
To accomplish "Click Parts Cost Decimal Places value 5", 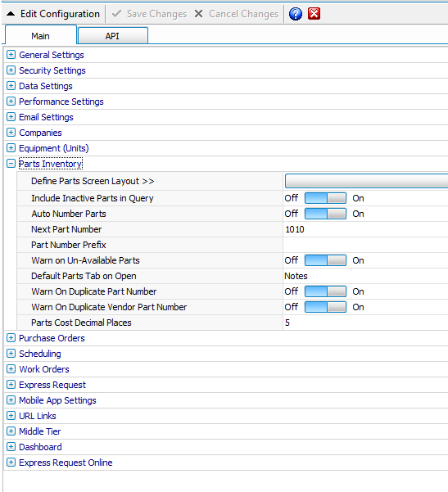I will point(287,323).
